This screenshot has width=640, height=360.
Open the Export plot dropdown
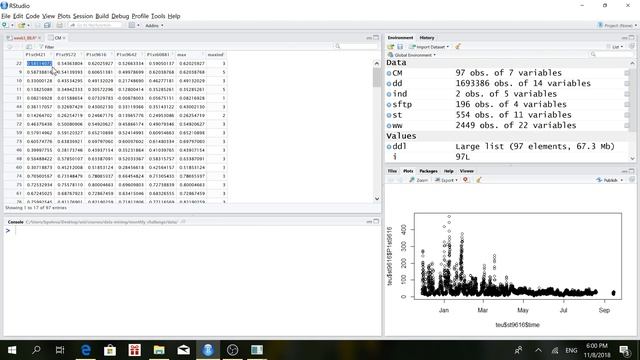[x=446, y=180]
